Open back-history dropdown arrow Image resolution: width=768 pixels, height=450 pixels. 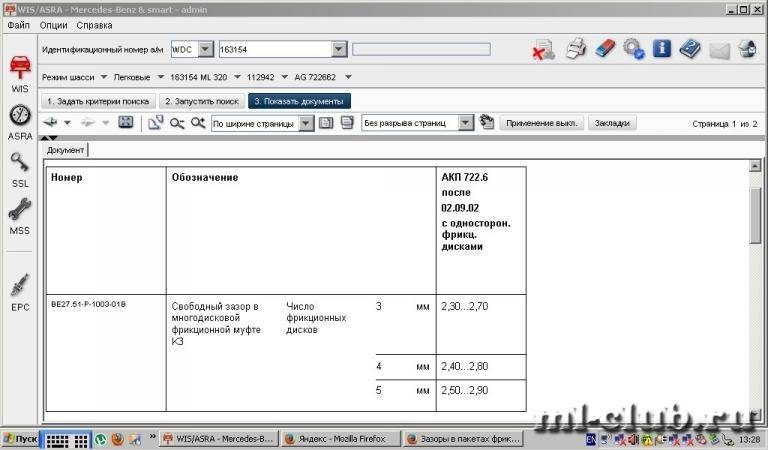tap(68, 123)
